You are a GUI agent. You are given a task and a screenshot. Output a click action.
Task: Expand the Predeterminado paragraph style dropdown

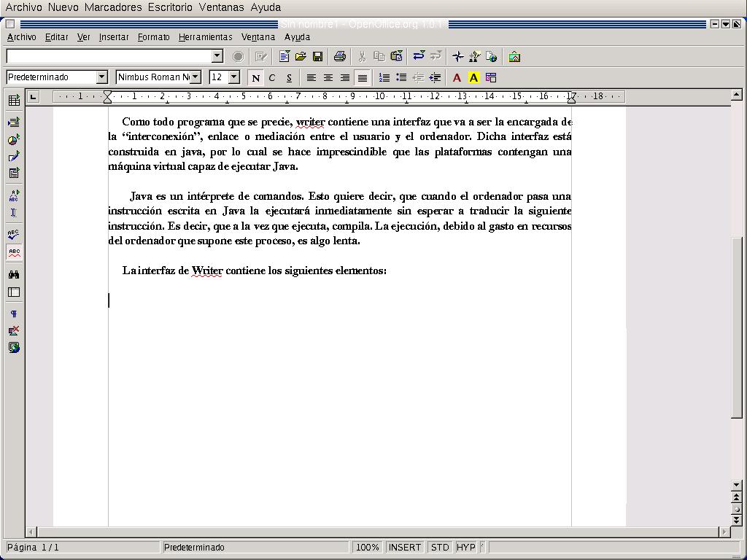click(x=101, y=77)
